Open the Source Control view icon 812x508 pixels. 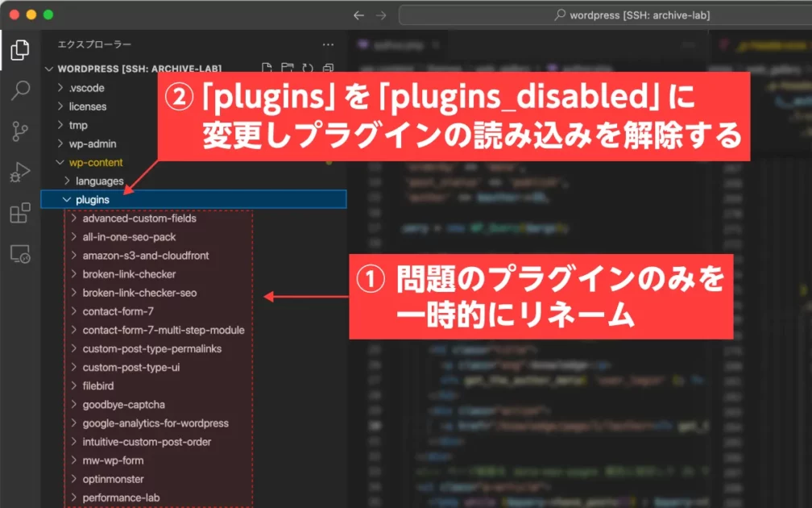[19, 131]
